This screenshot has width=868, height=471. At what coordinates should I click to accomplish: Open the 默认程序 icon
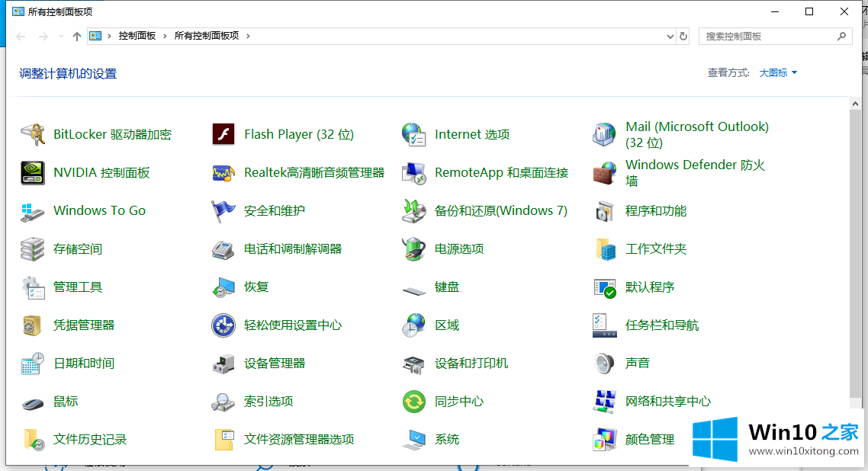[x=604, y=287]
